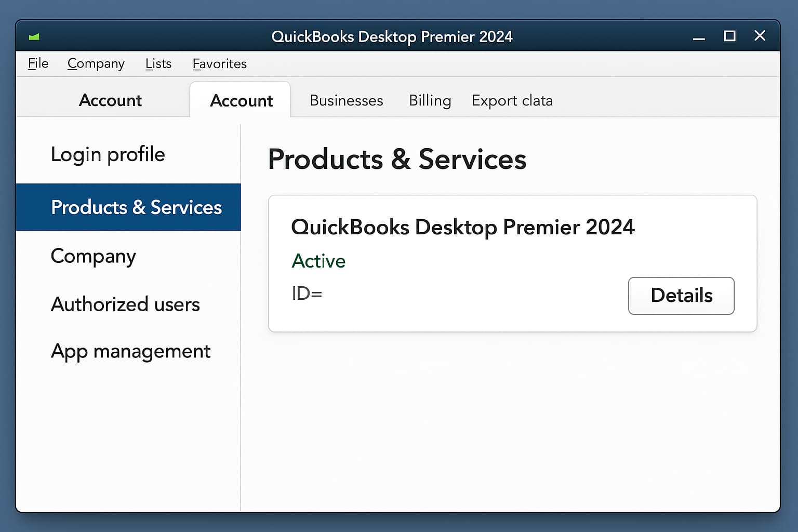
Task: Click the green QuickBooks app icon
Action: (34, 36)
